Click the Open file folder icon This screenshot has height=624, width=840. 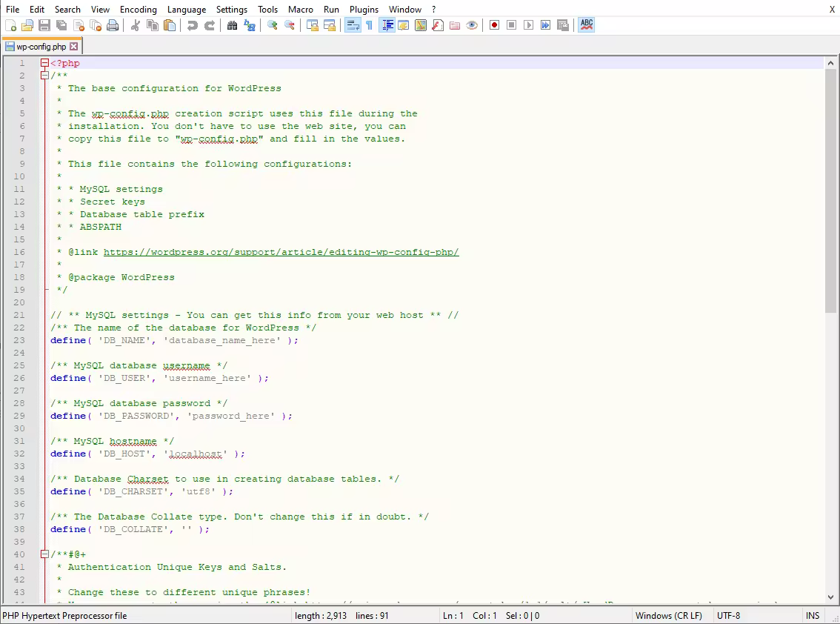(x=27, y=25)
